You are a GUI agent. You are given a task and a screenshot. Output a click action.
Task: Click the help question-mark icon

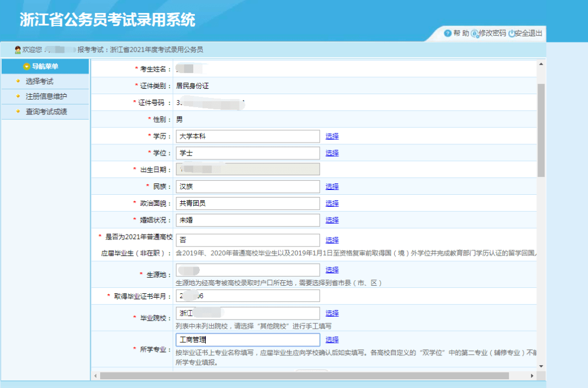(448, 33)
